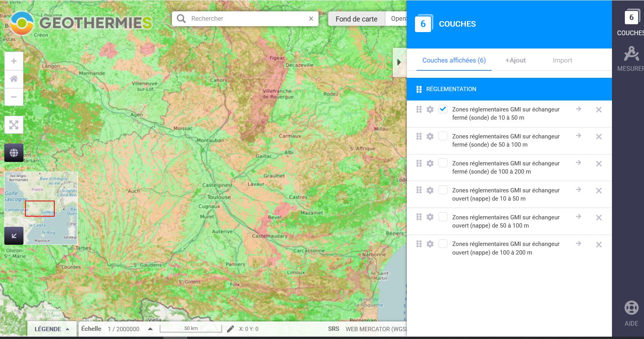
Task: Uncheck layer sonde de 10 à 50 m
Action: pos(443,109)
